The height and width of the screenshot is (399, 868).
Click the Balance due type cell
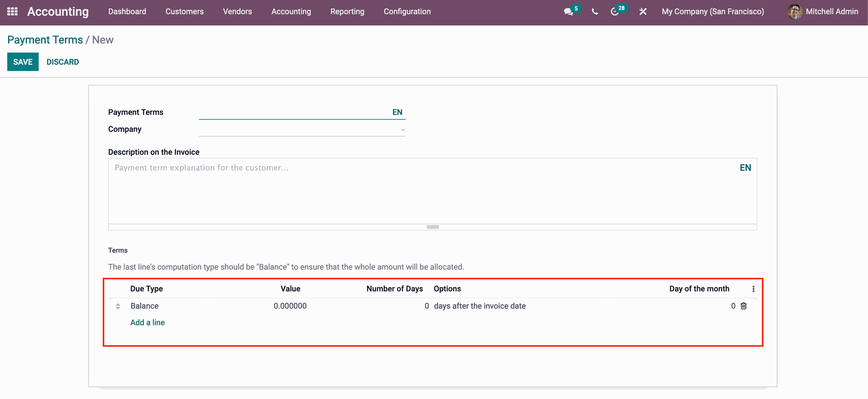pos(145,306)
